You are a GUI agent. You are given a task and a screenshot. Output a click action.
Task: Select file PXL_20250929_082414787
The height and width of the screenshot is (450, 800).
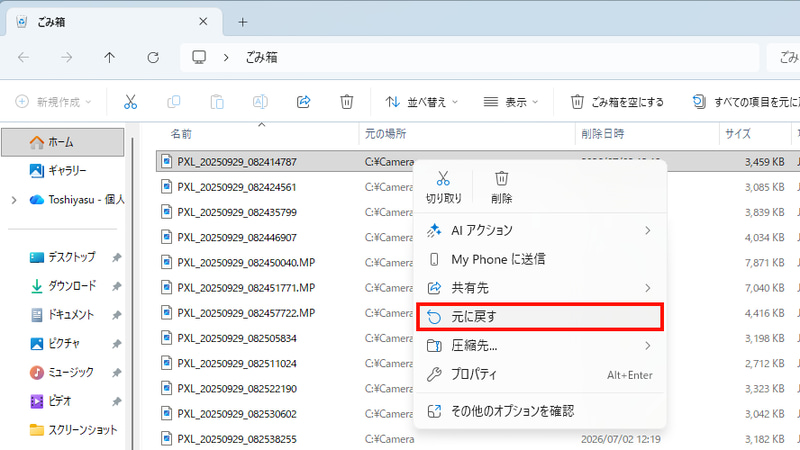pos(237,162)
